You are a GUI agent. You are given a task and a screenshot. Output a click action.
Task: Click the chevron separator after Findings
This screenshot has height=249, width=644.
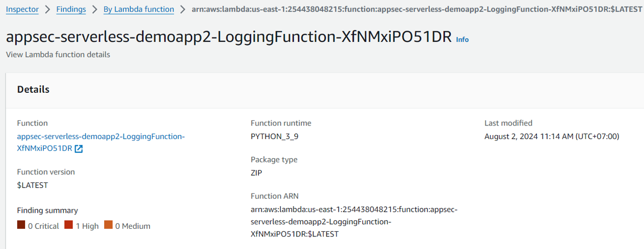coord(95,9)
